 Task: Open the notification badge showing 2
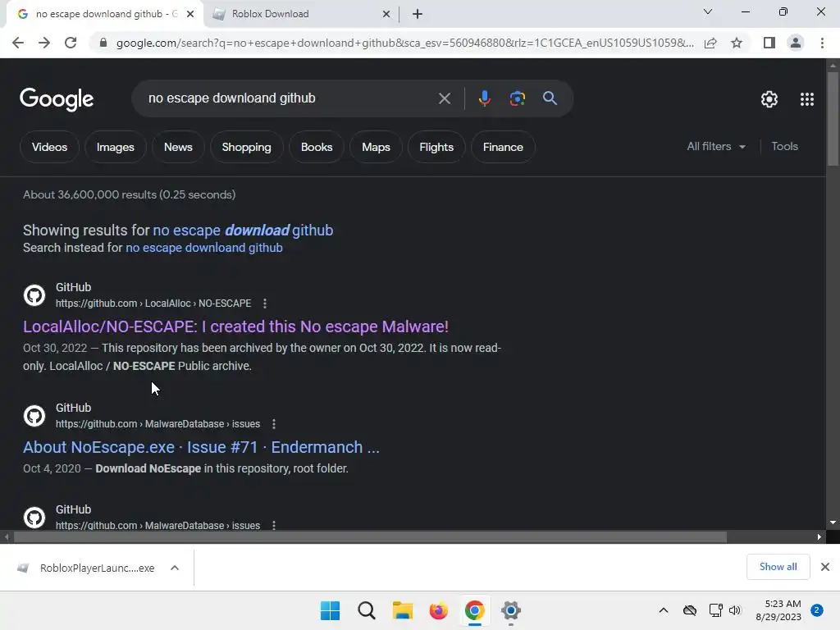tap(817, 610)
